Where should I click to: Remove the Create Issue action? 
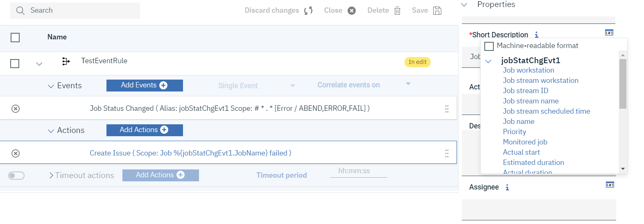[16, 153]
